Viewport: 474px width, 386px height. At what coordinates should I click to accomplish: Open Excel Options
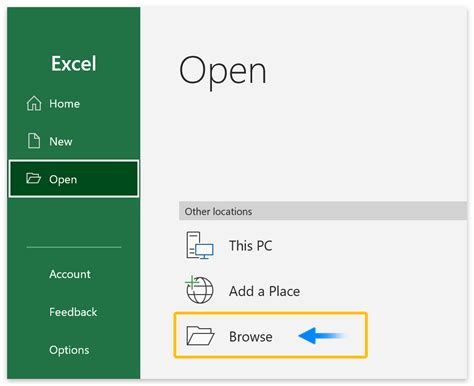click(x=69, y=350)
